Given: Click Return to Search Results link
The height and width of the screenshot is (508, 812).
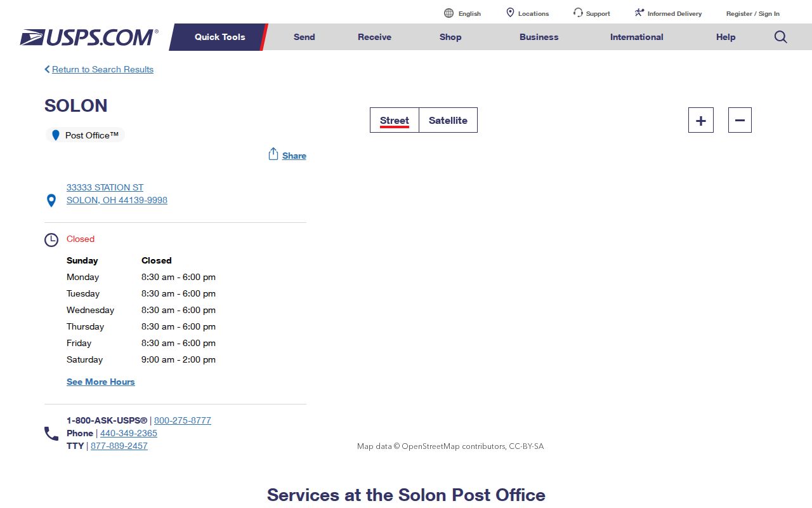Looking at the screenshot, I should [103, 69].
